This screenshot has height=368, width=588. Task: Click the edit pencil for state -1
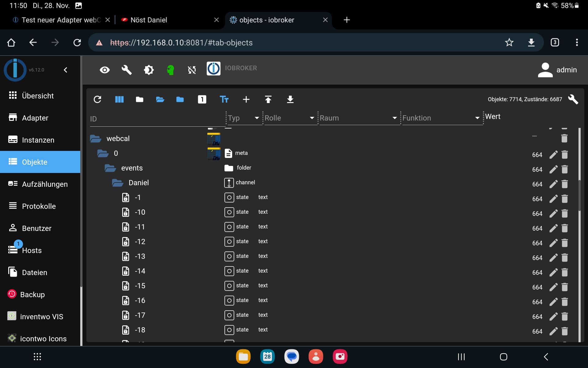[553, 198]
